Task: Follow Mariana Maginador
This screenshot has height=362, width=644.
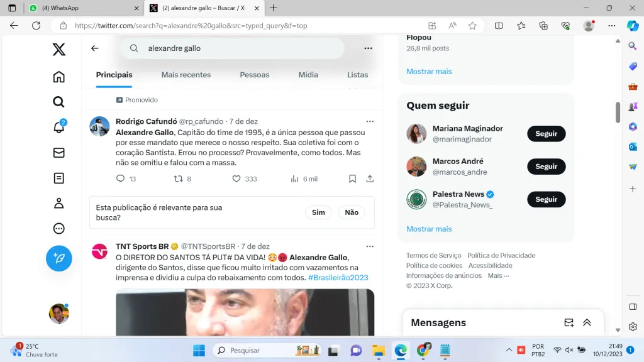Action: [x=546, y=134]
